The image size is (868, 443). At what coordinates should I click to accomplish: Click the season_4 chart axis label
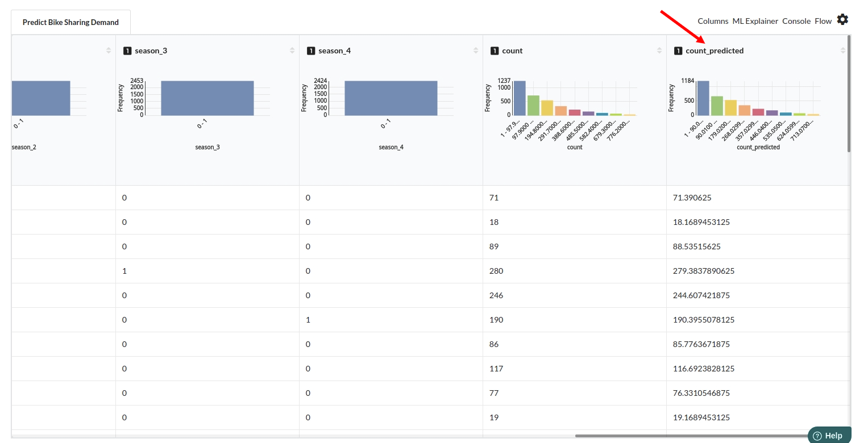click(391, 147)
